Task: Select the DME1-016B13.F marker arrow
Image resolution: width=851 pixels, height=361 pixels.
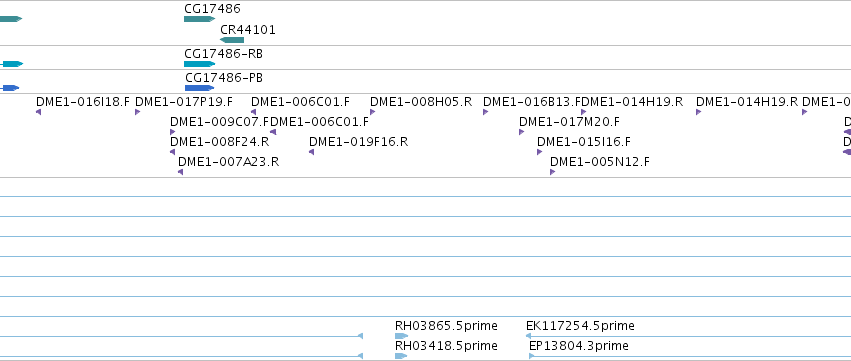Action: pos(486,112)
